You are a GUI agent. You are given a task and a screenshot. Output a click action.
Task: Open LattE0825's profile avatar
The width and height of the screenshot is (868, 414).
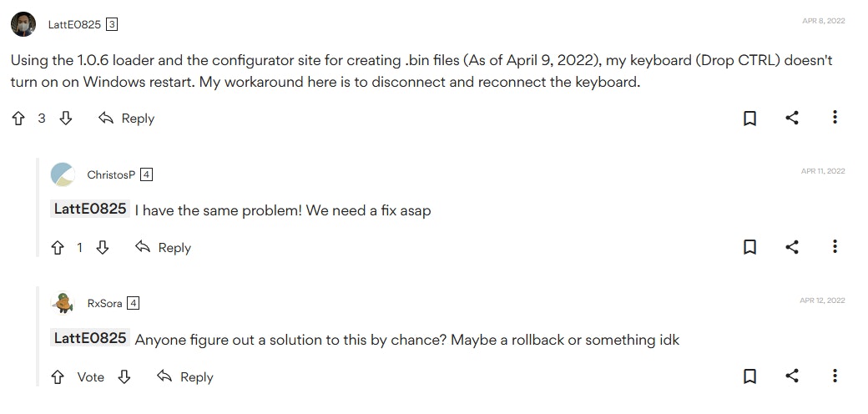23,24
